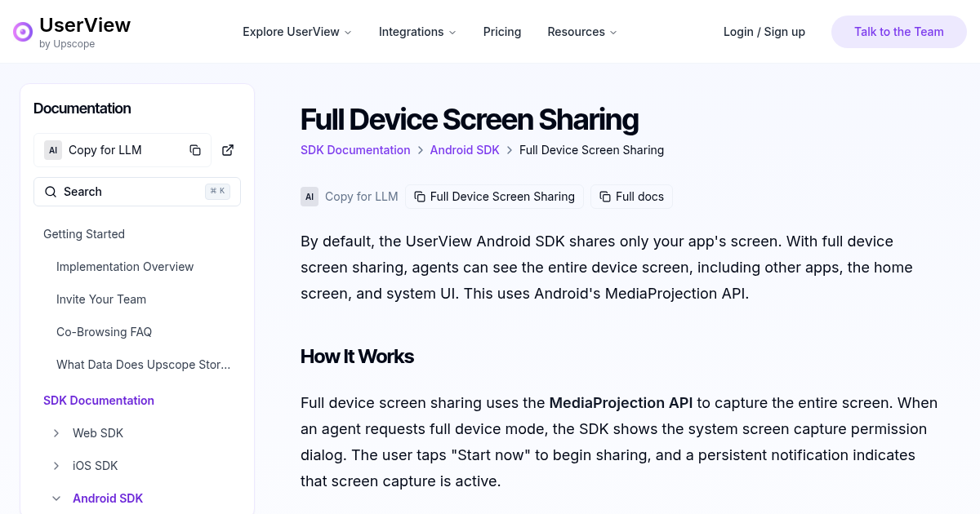Click SDK Documentation breadcrumb link
The image size is (980, 514).
click(x=355, y=150)
